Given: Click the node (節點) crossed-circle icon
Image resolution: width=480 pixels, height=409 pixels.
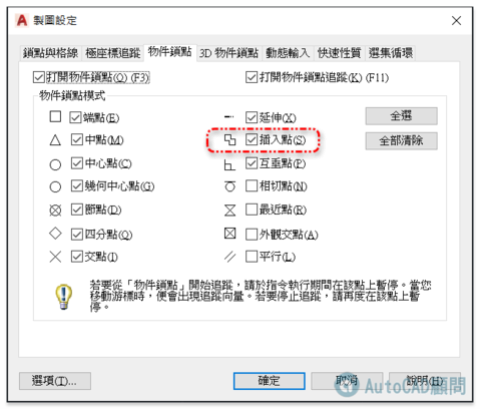Looking at the screenshot, I should click(x=55, y=210).
